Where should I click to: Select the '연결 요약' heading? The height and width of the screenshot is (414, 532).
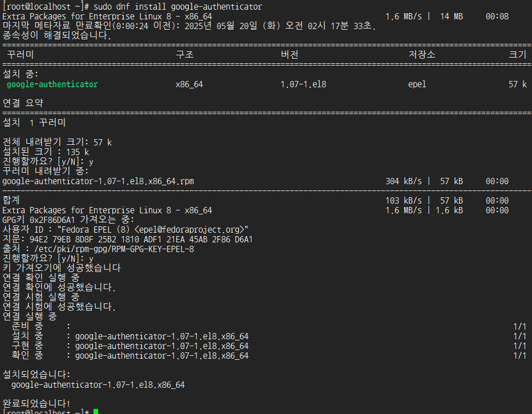[x=23, y=103]
